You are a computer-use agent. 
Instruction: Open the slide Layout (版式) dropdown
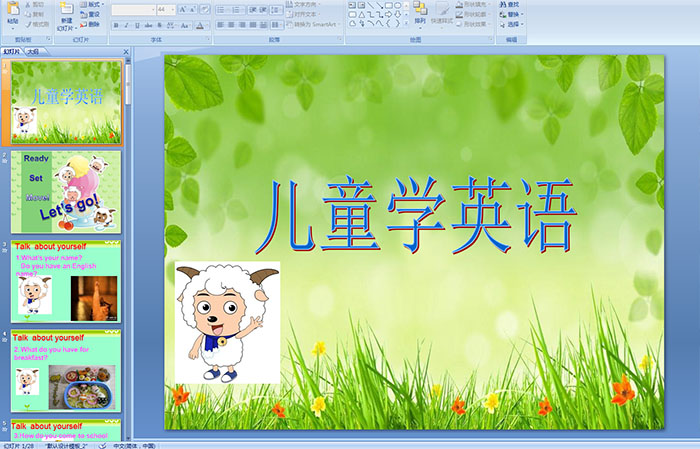tap(92, 4)
